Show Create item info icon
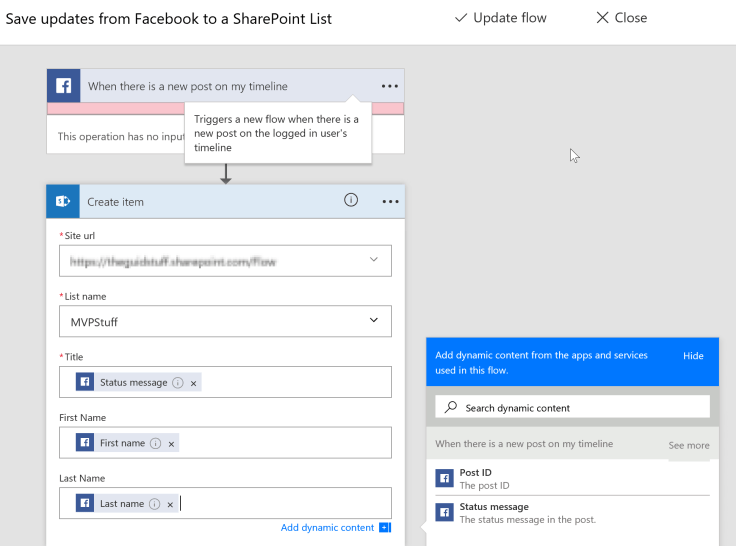 click(x=351, y=200)
